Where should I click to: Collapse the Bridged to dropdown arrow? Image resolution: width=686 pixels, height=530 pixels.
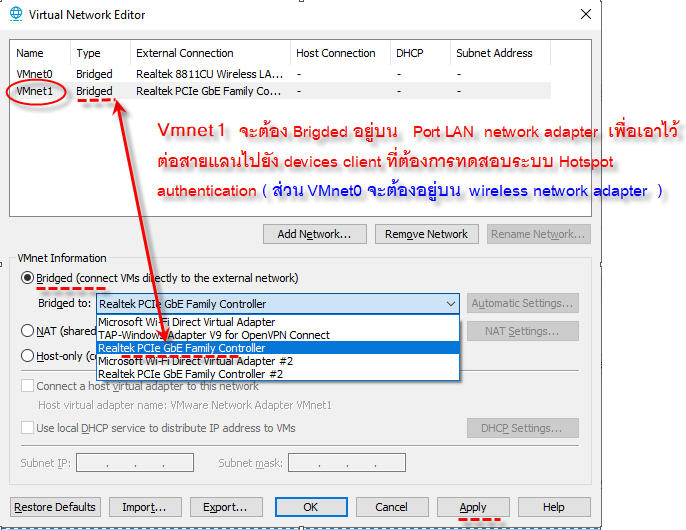pyautogui.click(x=450, y=303)
